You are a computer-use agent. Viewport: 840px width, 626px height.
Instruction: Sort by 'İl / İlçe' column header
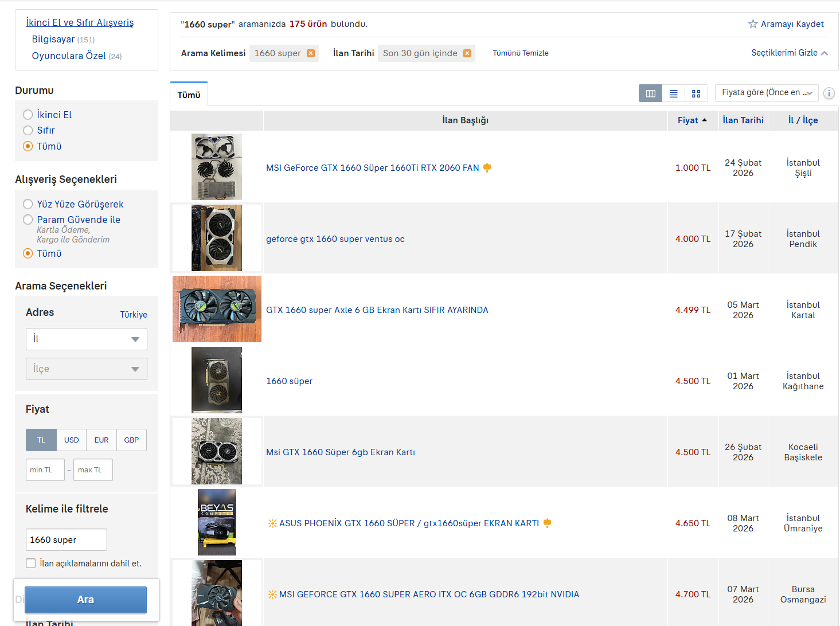(x=803, y=120)
